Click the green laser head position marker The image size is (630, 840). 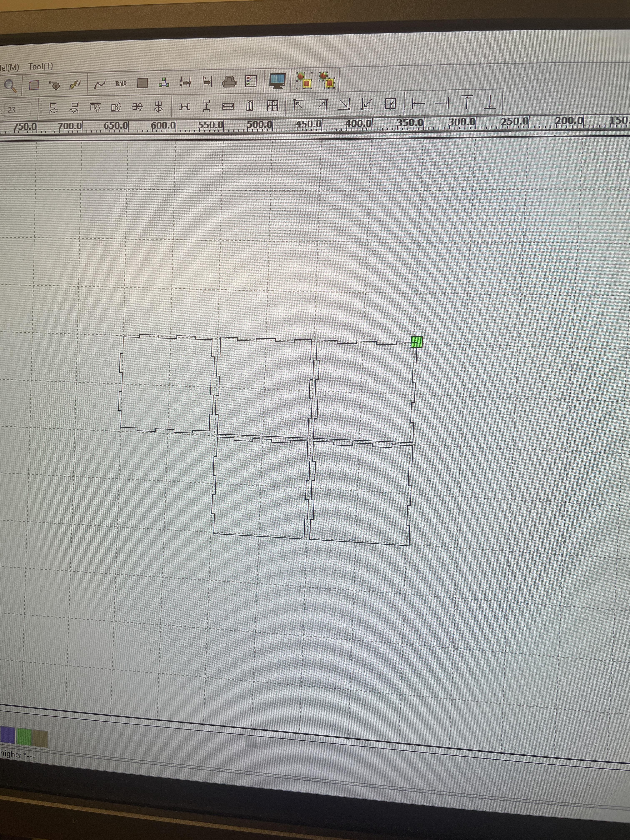[417, 342]
